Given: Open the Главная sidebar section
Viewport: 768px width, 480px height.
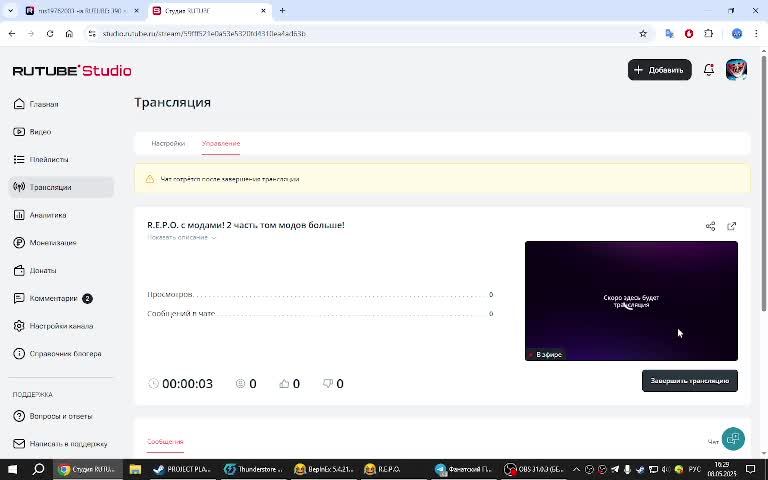Looking at the screenshot, I should [x=36, y=104].
